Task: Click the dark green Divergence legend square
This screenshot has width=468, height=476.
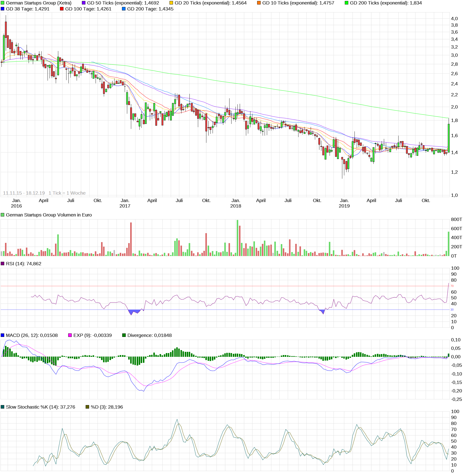Action: (124, 335)
